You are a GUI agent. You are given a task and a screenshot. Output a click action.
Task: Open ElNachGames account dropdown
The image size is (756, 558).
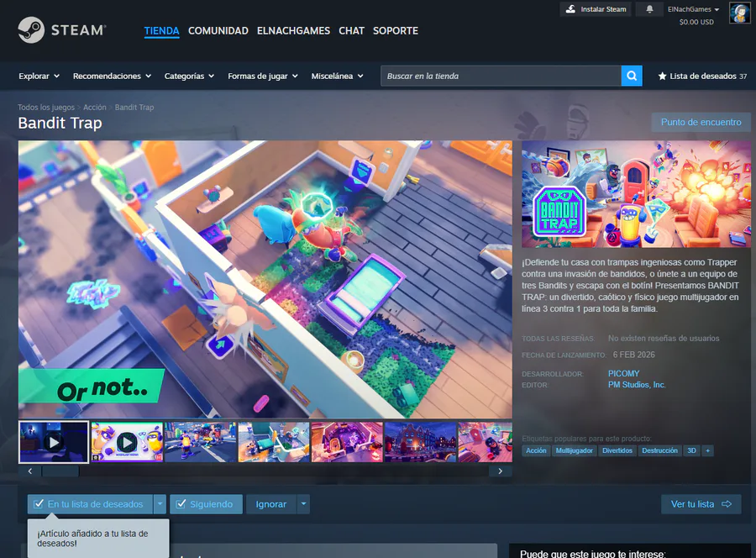[693, 9]
